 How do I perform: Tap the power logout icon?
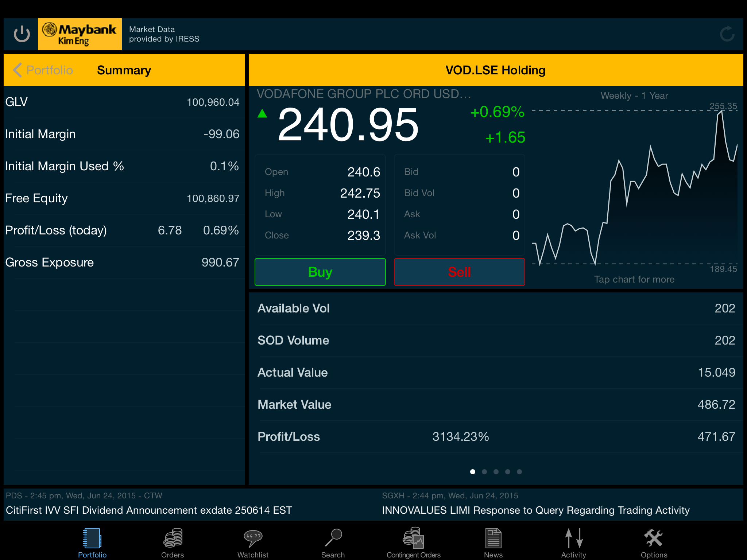coord(22,34)
